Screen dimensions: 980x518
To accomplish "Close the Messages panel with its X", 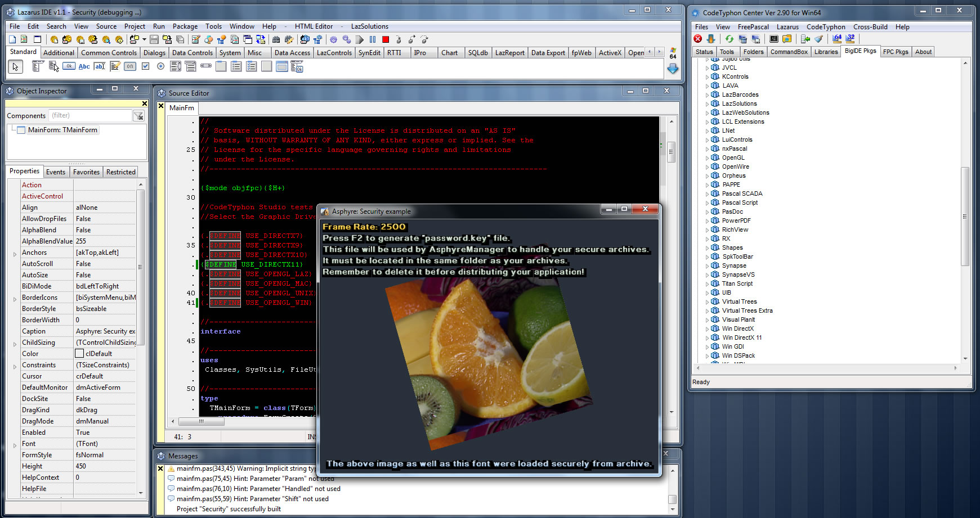I will click(160, 468).
